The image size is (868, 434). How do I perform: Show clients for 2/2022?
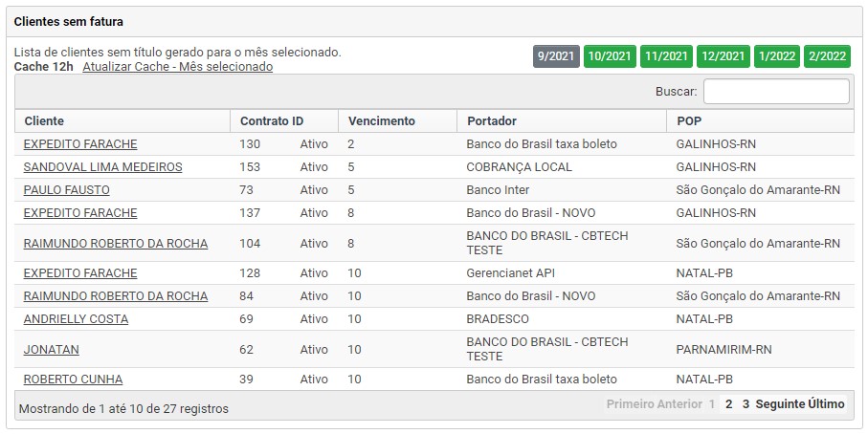pyautogui.click(x=827, y=56)
